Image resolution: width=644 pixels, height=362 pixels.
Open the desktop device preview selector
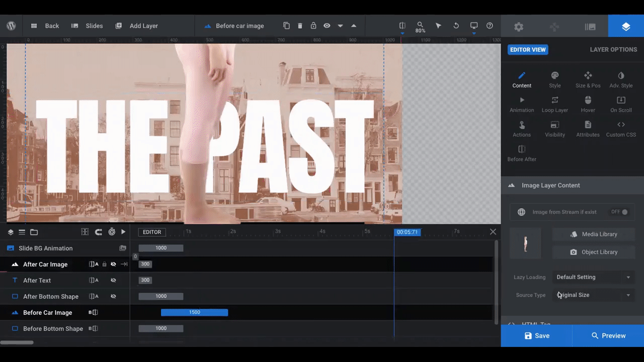tap(474, 26)
